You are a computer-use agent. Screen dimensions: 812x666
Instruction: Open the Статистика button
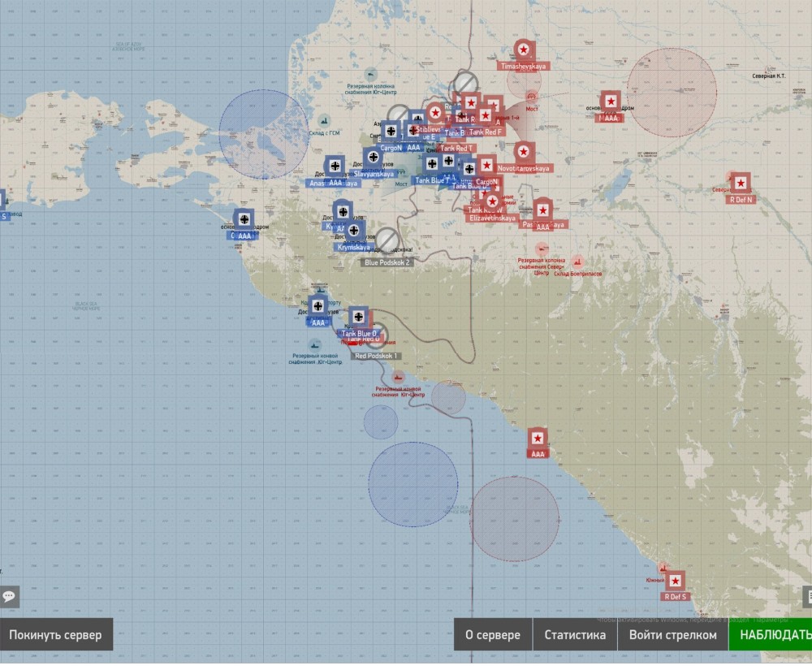pyautogui.click(x=575, y=635)
